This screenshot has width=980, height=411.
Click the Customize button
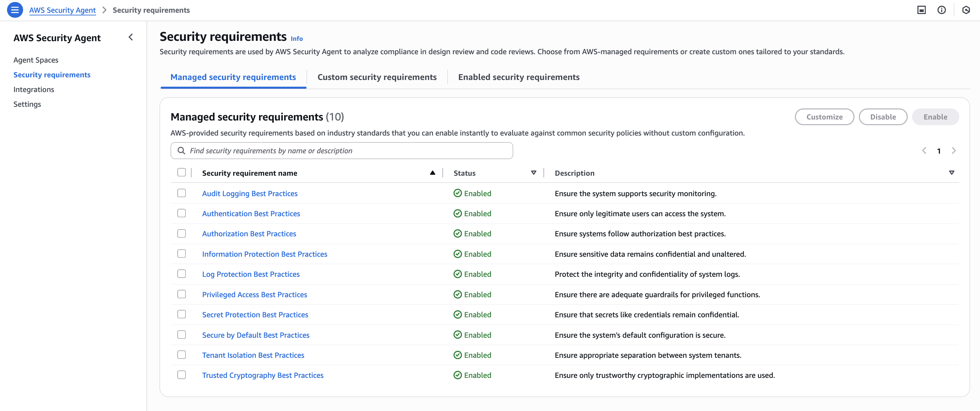pos(824,117)
